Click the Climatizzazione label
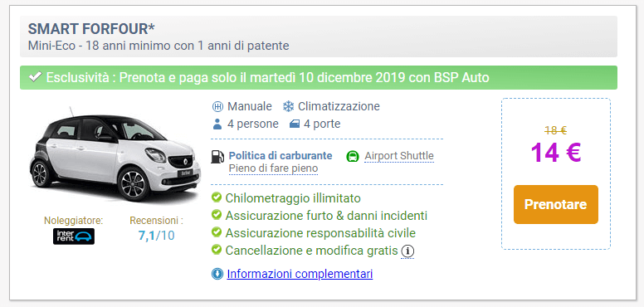The width and height of the screenshot is (644, 307). pyautogui.click(x=339, y=107)
